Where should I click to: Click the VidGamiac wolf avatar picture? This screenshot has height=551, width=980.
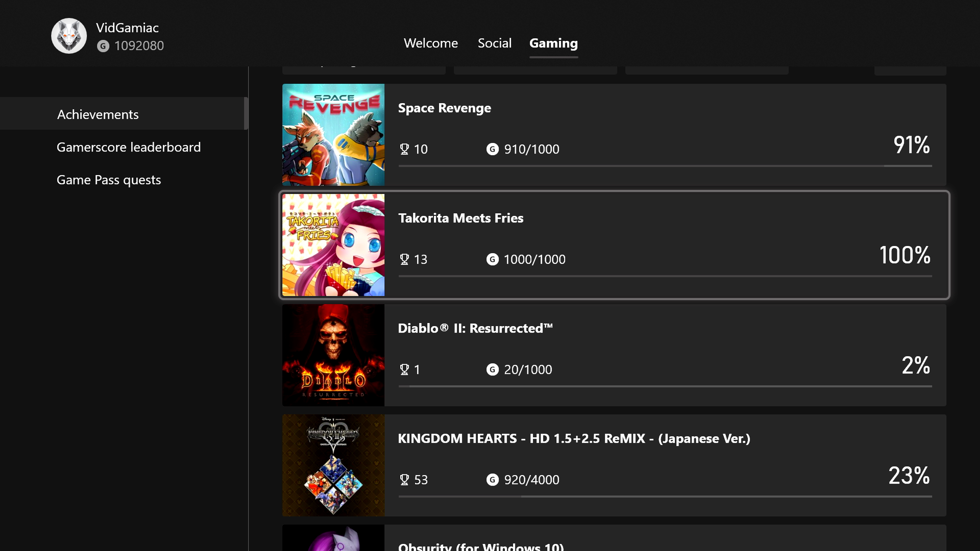tap(69, 36)
